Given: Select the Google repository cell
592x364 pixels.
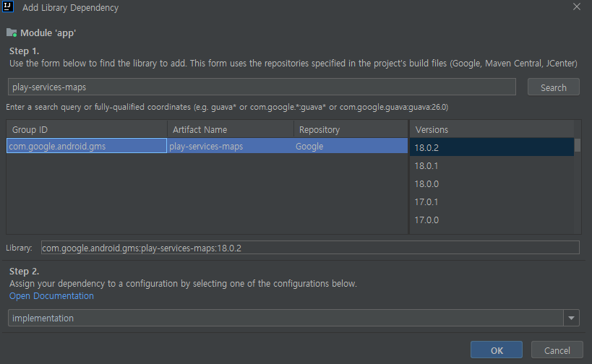Looking at the screenshot, I should [351, 146].
